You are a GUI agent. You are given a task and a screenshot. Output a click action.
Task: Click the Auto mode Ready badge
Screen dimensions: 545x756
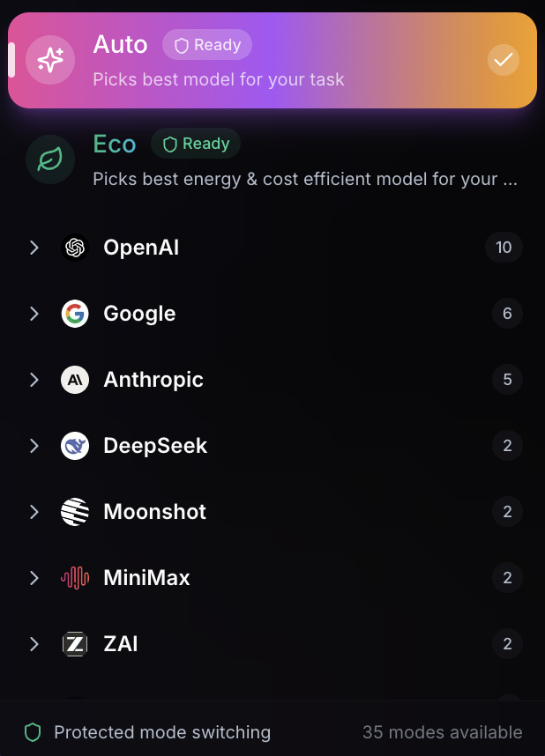click(207, 45)
